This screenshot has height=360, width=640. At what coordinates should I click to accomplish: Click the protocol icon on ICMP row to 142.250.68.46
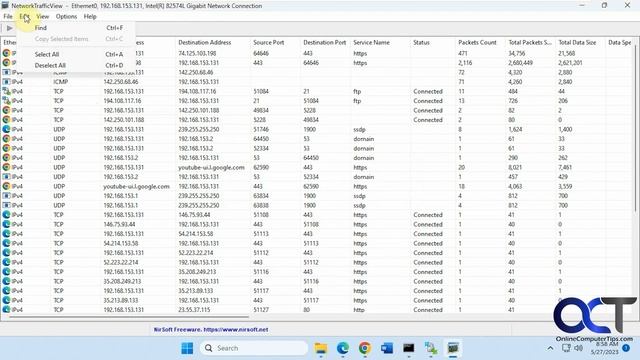coord(6,72)
